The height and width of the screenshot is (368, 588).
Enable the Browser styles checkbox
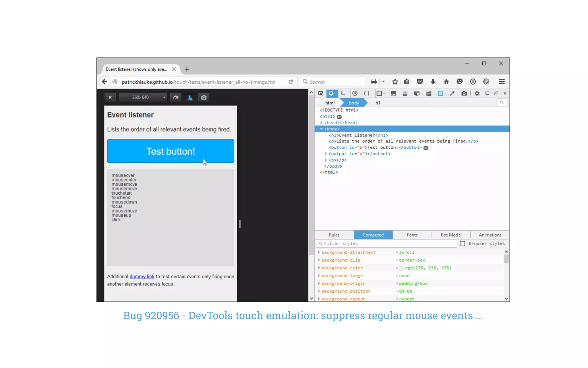[x=463, y=244]
